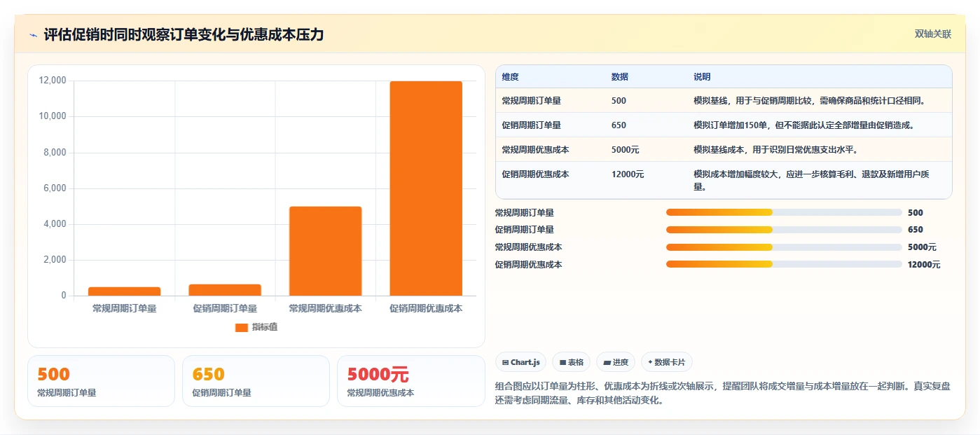
Task: Click the 促销周期订单量 bar in the chart
Action: (225, 290)
